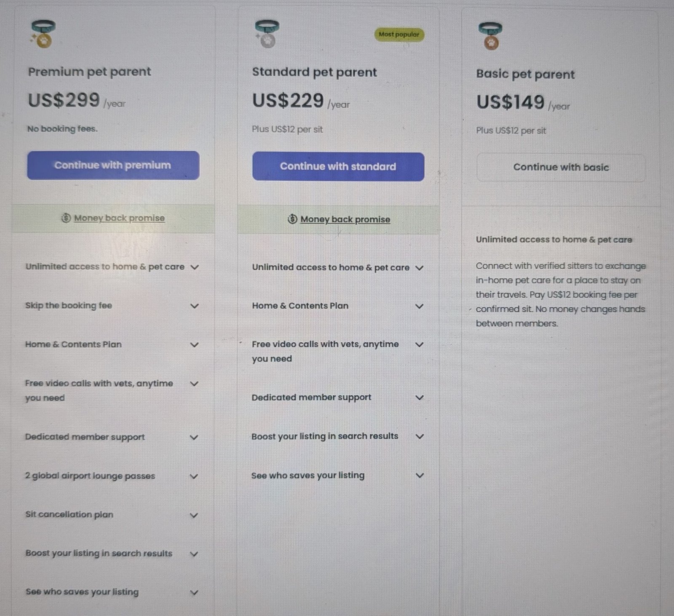Click the dollar icon beside Premium Money back promise
The width and height of the screenshot is (674, 616).
tap(66, 218)
